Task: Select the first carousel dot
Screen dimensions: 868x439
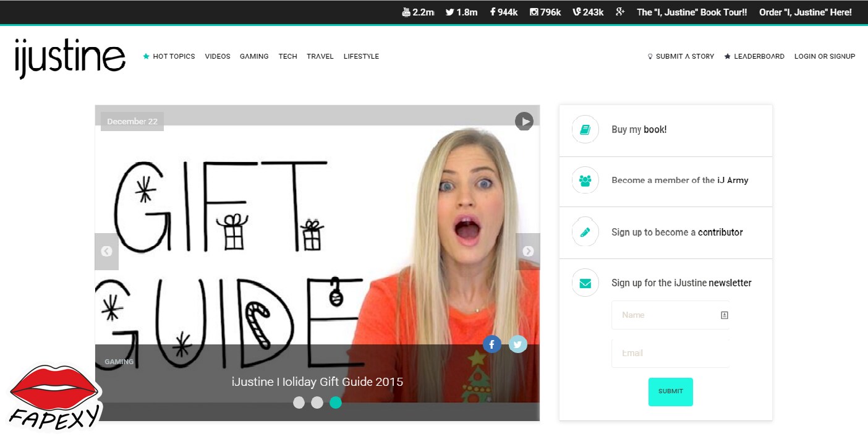Action: click(x=299, y=403)
